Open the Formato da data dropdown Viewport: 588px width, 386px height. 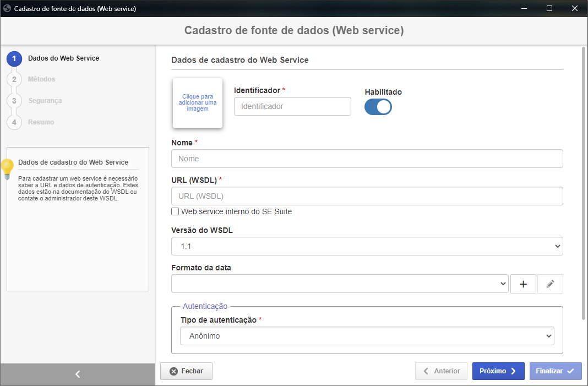point(340,284)
